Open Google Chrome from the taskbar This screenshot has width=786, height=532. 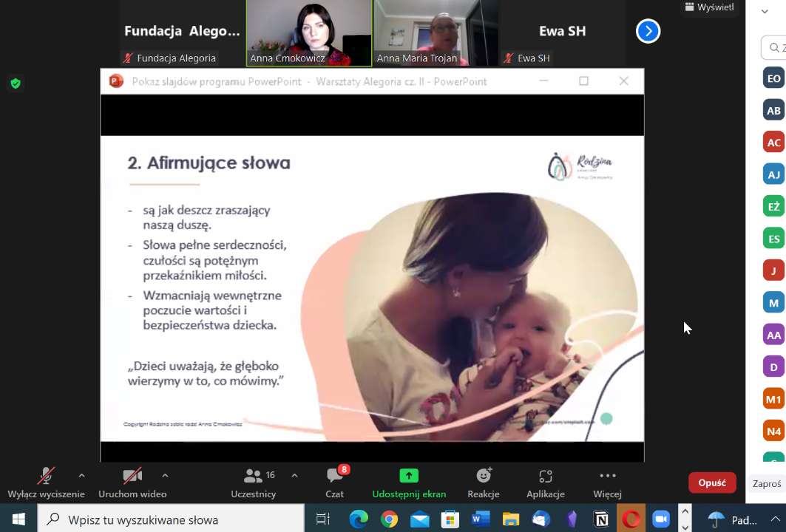tap(389, 519)
